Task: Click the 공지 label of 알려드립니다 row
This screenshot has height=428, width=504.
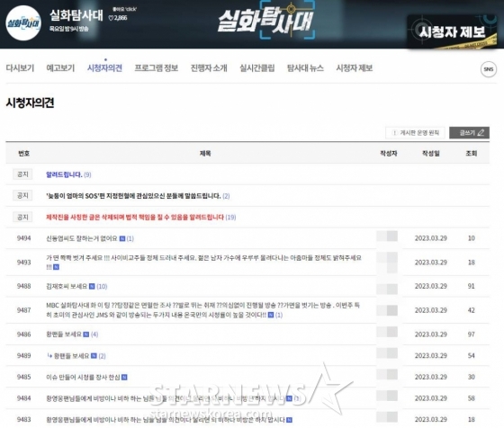Action: 22,174
